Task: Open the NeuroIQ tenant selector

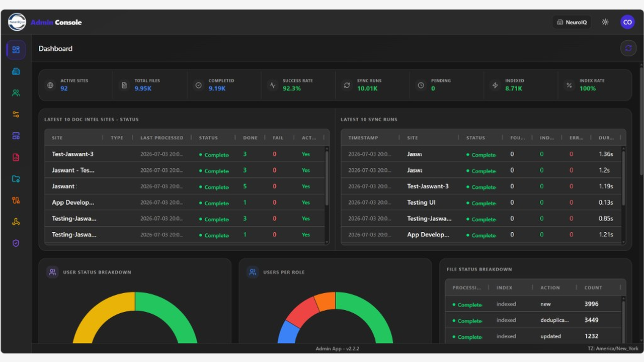Action: click(x=572, y=22)
